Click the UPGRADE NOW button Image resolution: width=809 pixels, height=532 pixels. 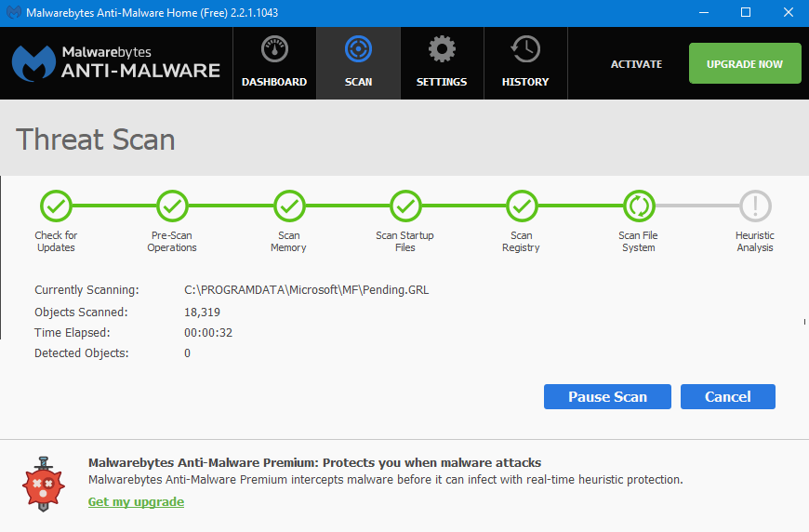(745, 63)
